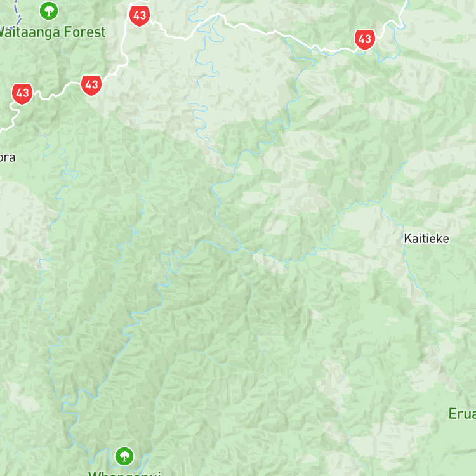Click the river confluence at the map center
The width and height of the screenshot is (476, 476).
pyautogui.click(x=241, y=247)
